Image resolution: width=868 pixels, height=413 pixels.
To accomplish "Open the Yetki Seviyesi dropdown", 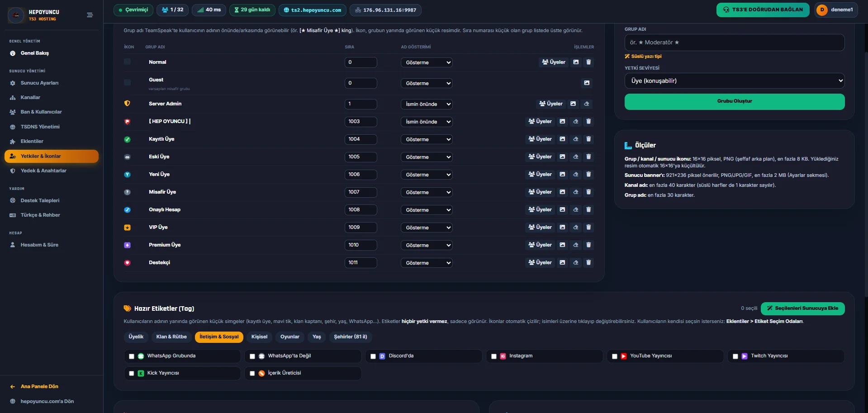I will tap(735, 81).
